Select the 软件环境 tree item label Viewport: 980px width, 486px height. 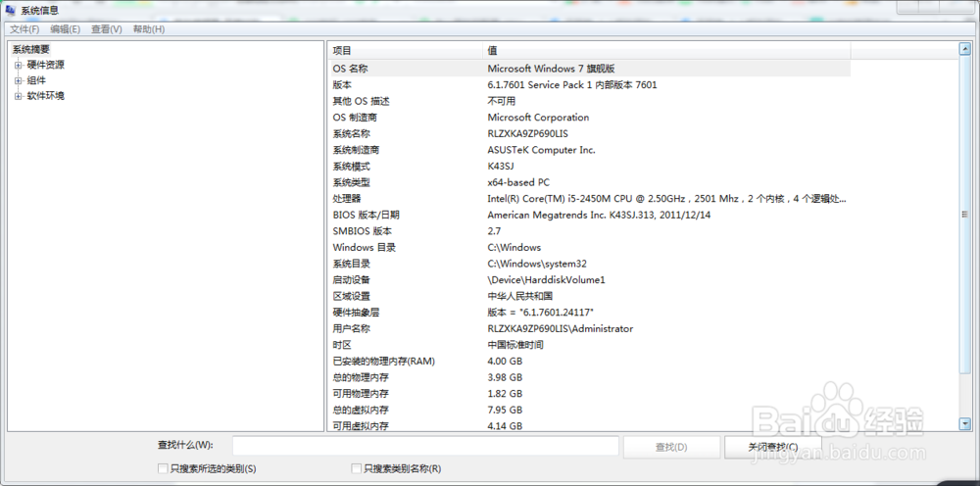point(46,96)
